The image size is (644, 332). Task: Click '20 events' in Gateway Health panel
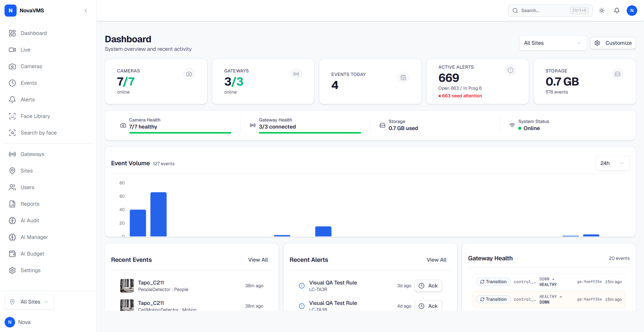tap(619, 258)
